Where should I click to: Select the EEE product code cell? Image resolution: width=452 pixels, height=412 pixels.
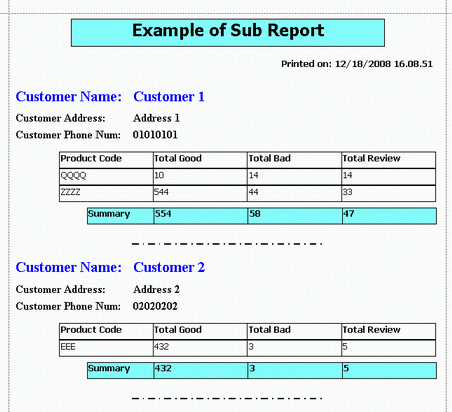click(106, 348)
